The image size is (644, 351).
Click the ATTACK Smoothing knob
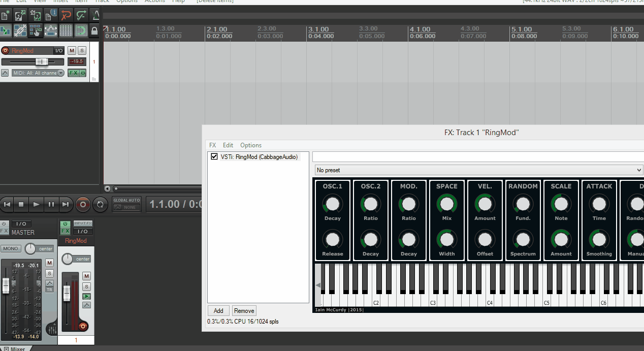[599, 239]
